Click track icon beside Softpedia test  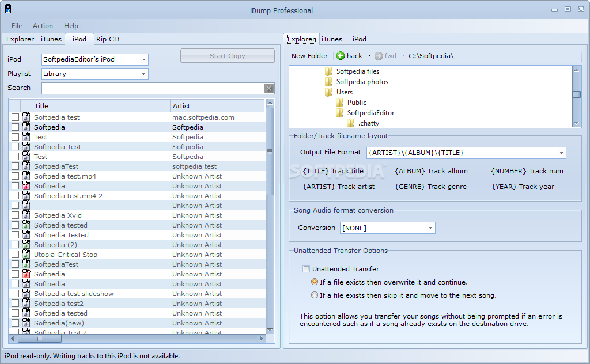(x=26, y=117)
